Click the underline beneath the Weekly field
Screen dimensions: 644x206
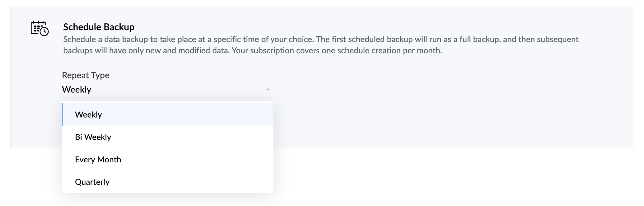(168, 98)
